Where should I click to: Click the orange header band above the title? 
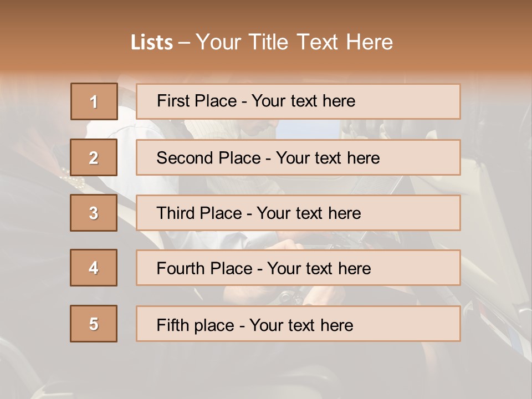click(266, 12)
